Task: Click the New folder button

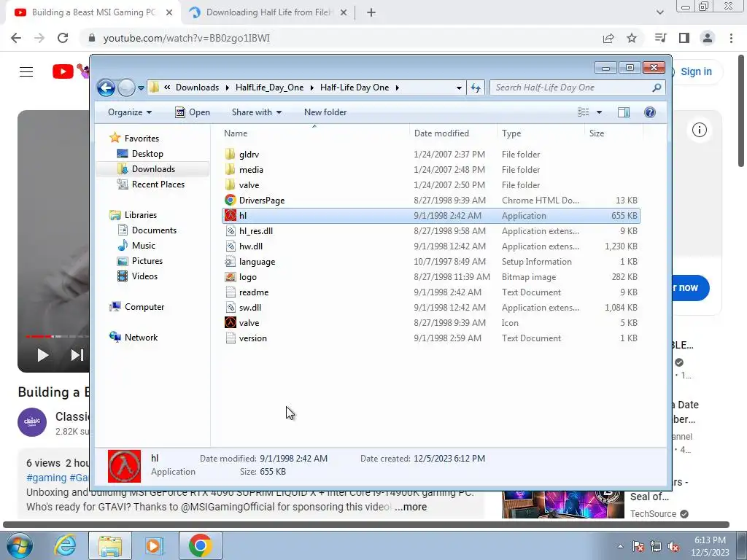Action: [x=325, y=112]
